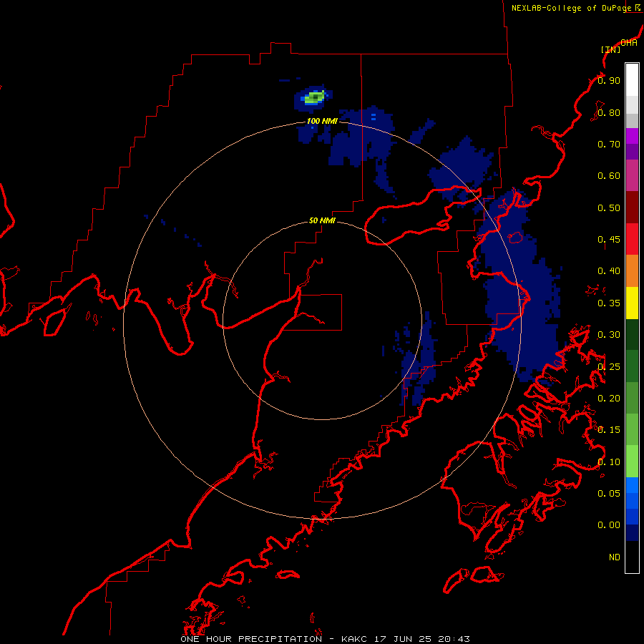The height and width of the screenshot is (644, 644).
Task: Click the darkest green swatch beside 0.30
Action: [x=632, y=335]
